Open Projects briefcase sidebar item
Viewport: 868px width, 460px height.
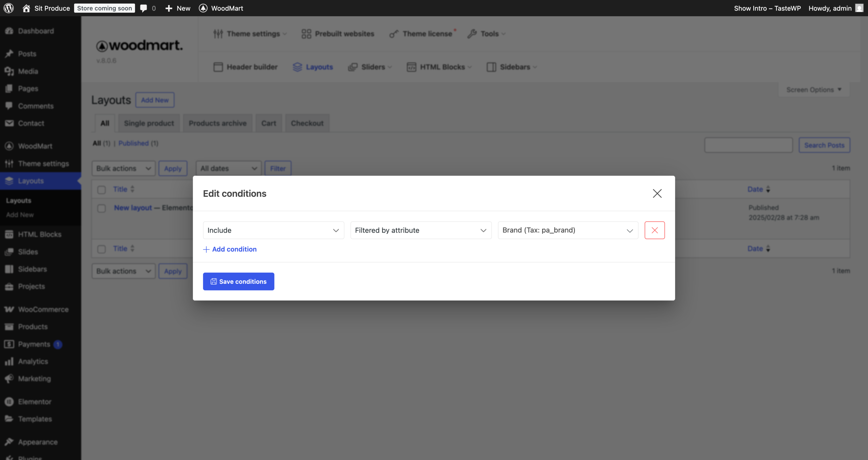click(40, 286)
